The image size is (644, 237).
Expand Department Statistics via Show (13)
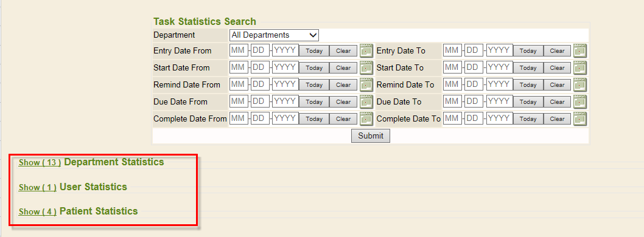point(40,162)
